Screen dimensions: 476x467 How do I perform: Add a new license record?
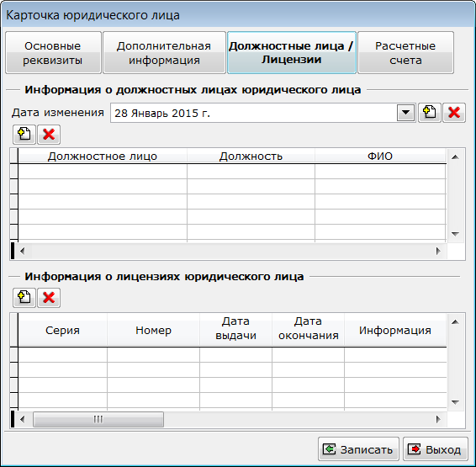click(24, 298)
